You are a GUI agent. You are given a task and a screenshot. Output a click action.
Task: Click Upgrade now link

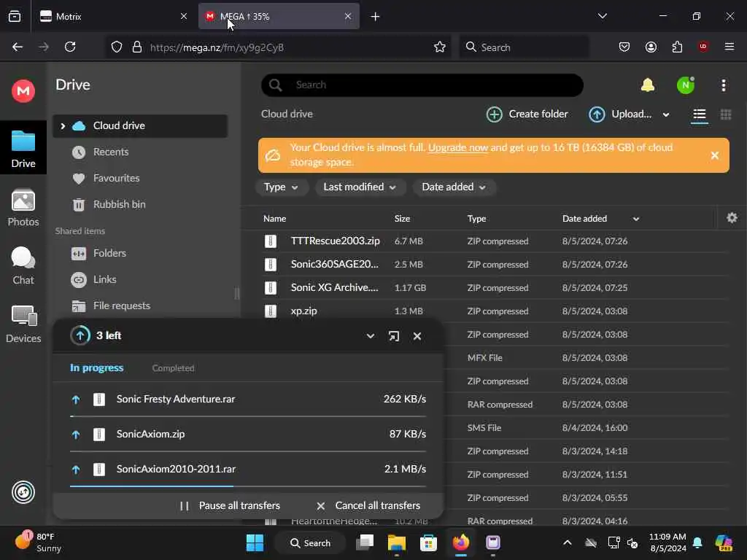point(458,147)
